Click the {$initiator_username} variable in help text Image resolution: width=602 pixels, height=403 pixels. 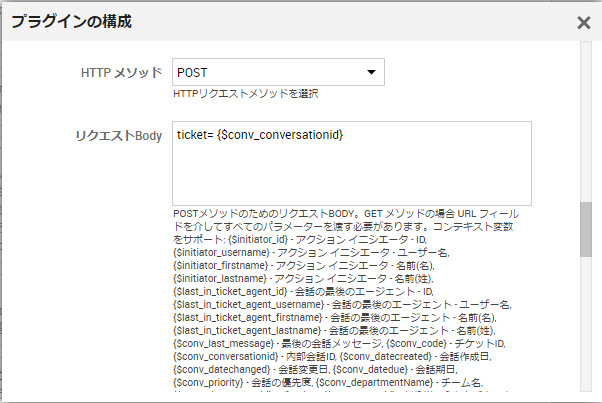tap(222, 253)
